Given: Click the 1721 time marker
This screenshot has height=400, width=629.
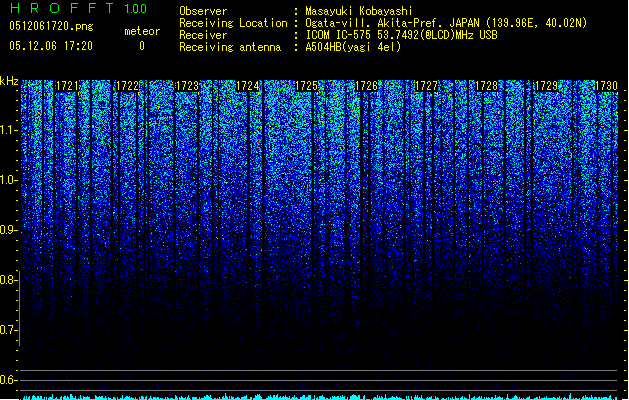Looking at the screenshot, I should [67, 86].
